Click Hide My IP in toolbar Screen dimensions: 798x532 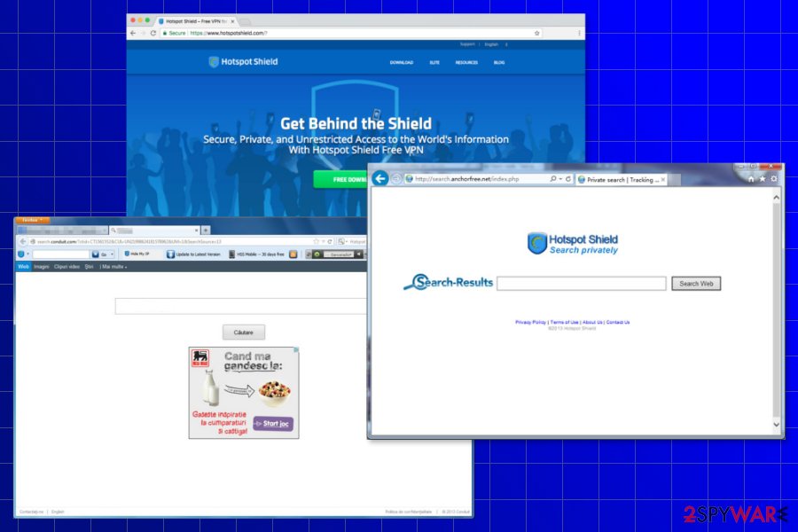pos(137,254)
